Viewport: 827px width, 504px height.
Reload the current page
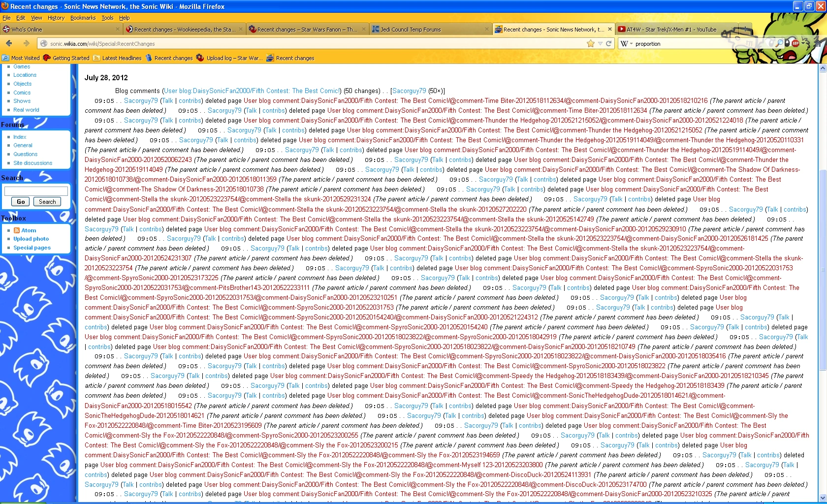(x=609, y=43)
